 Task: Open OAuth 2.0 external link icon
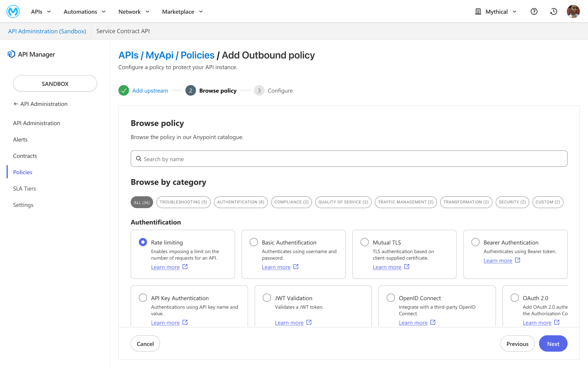pyautogui.click(x=557, y=322)
